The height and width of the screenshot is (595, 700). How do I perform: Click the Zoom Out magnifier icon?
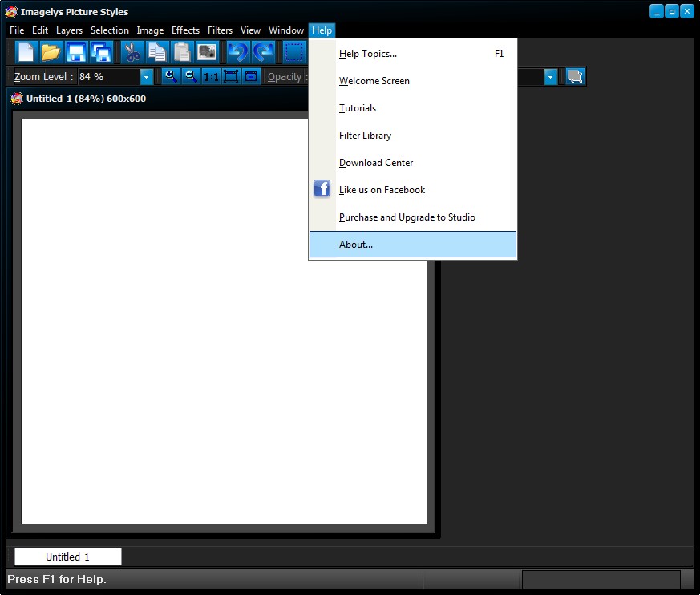click(x=191, y=76)
